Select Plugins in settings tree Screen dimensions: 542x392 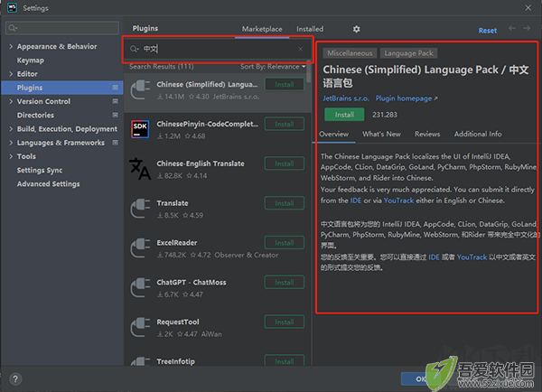[62, 88]
